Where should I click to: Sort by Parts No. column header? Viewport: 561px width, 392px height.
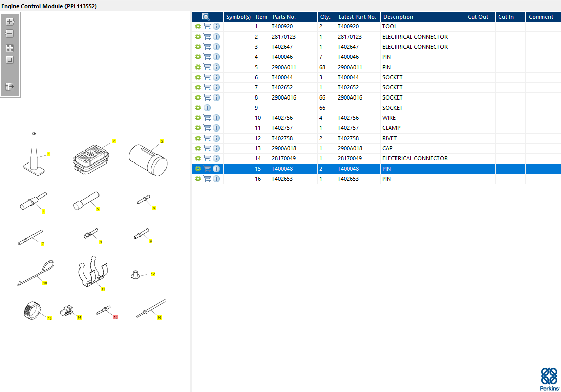click(284, 17)
